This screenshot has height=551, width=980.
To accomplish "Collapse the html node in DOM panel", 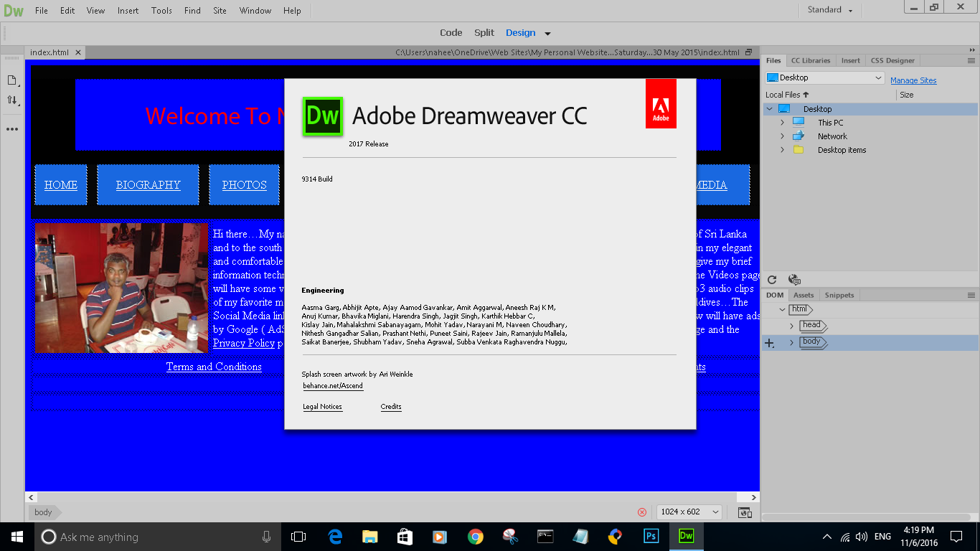I will tap(783, 310).
